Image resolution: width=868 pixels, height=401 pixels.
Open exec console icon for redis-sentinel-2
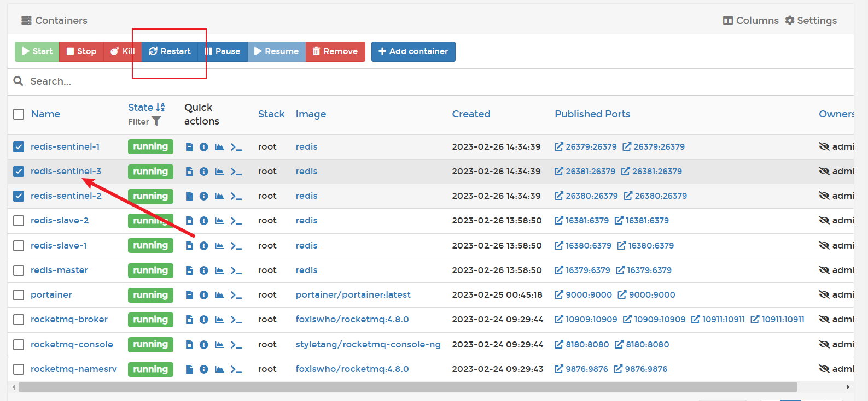point(236,196)
